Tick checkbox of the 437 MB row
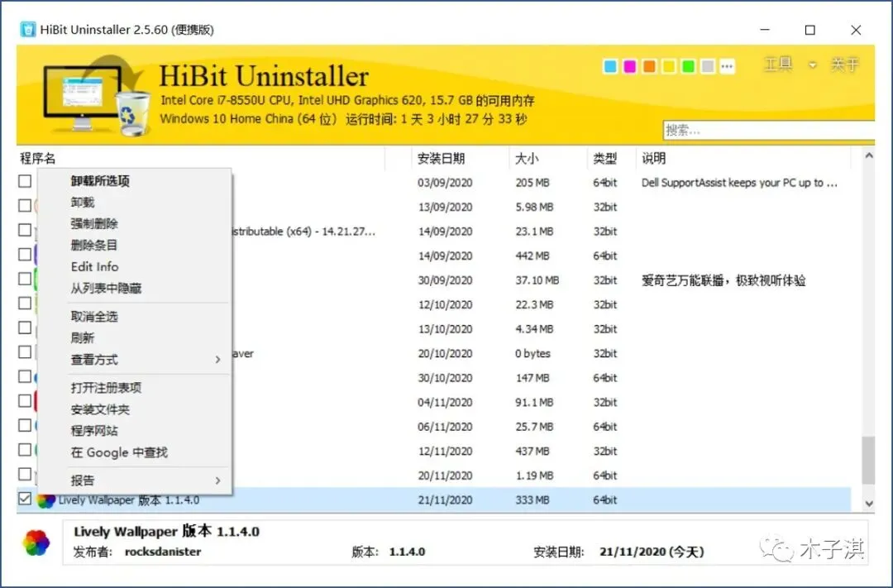This screenshot has width=893, height=588. [25, 450]
